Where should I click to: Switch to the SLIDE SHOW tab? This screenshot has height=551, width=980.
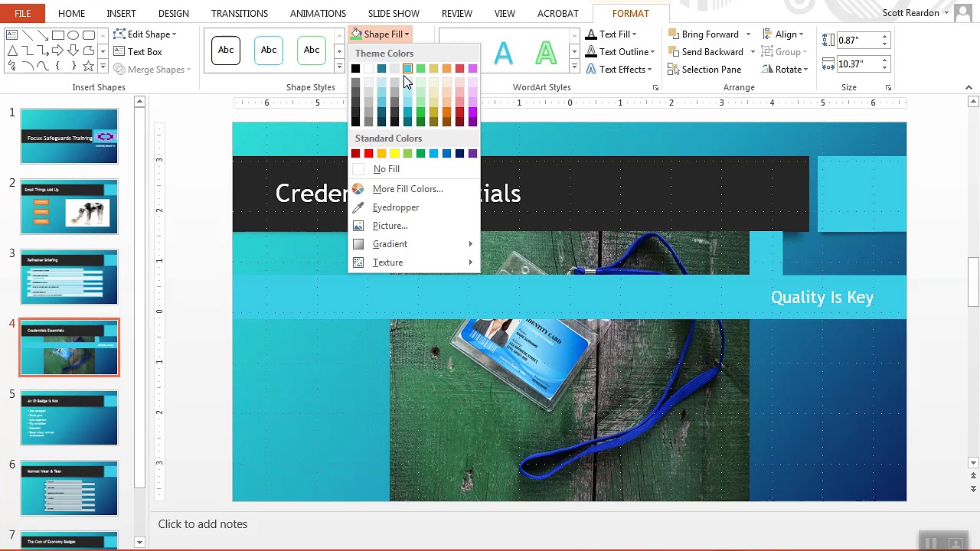[394, 14]
